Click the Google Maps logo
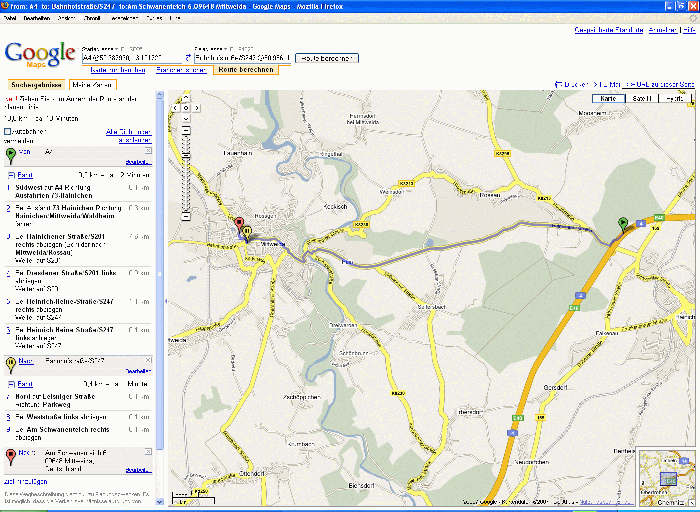The height and width of the screenshot is (512, 700). 40,54
